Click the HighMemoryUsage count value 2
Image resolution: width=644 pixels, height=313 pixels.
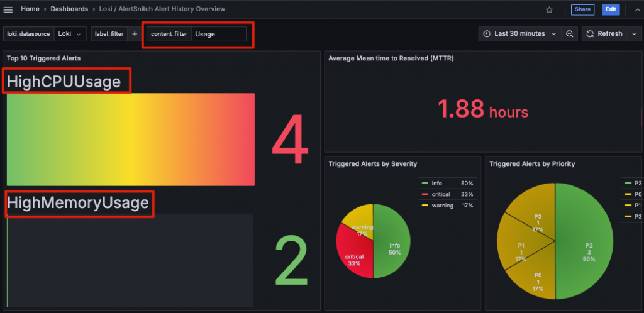tap(291, 260)
